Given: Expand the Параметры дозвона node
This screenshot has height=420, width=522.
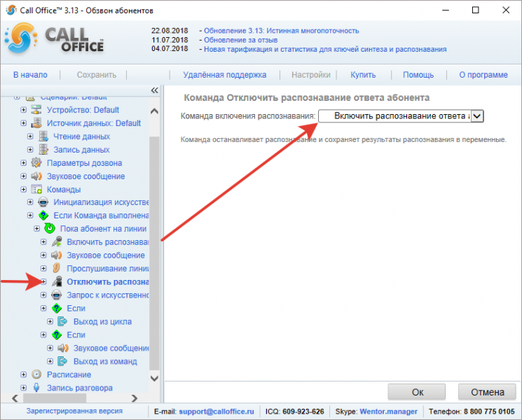Looking at the screenshot, I should click(23, 162).
